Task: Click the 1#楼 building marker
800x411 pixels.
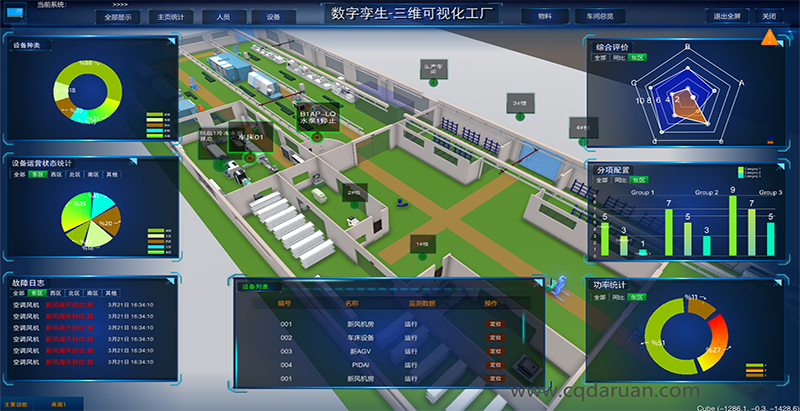Action: tap(422, 244)
